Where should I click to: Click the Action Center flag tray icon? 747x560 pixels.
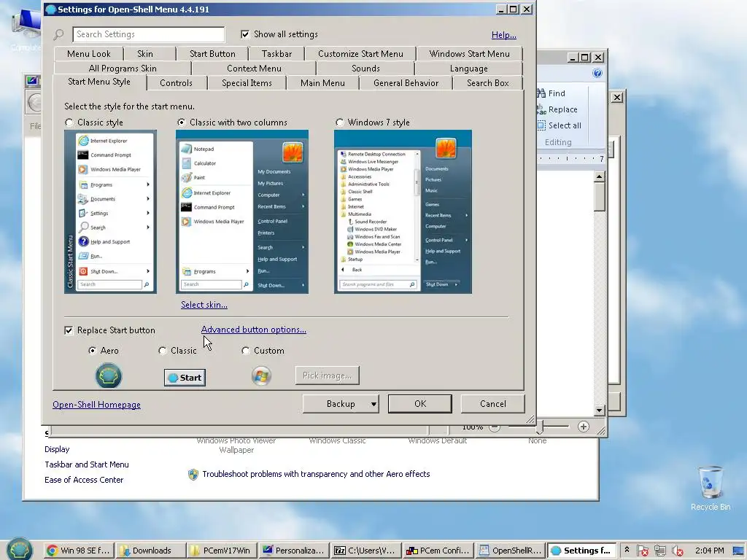pos(642,551)
